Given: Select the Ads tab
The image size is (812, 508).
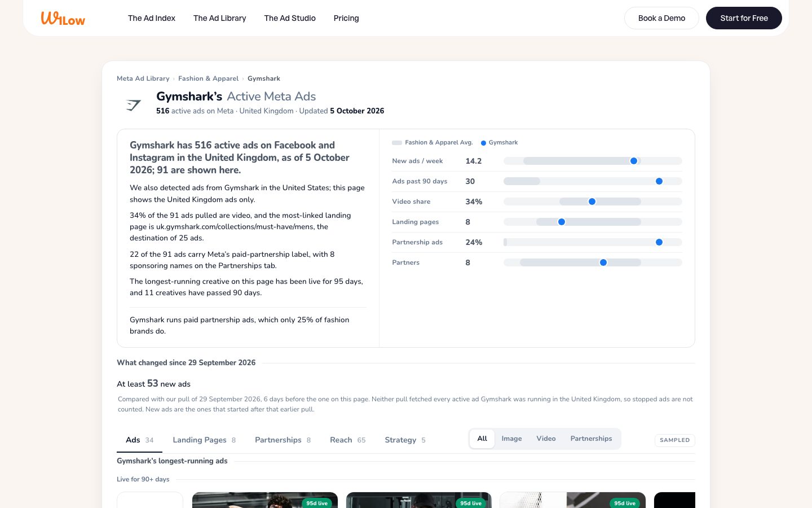Looking at the screenshot, I should pyautogui.click(x=139, y=440).
